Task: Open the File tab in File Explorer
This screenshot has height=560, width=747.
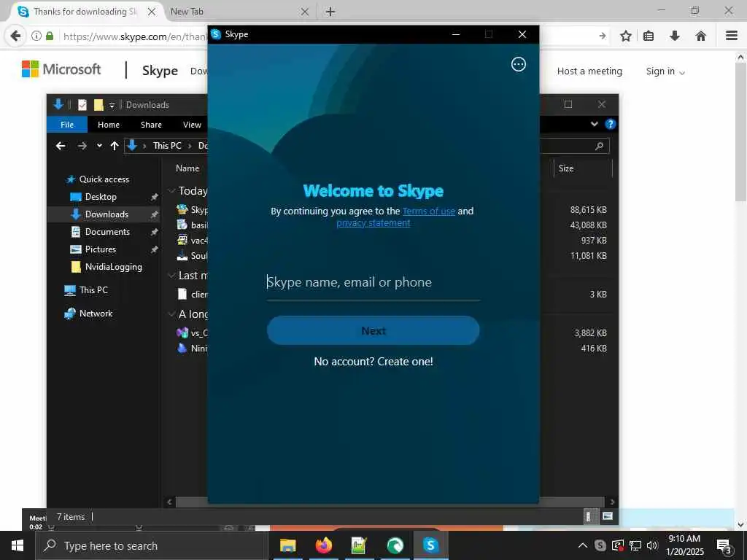Action: pos(67,125)
